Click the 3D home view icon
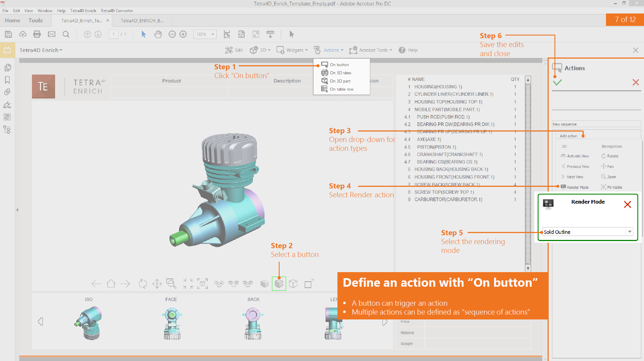This screenshot has height=361, width=644. tap(111, 284)
